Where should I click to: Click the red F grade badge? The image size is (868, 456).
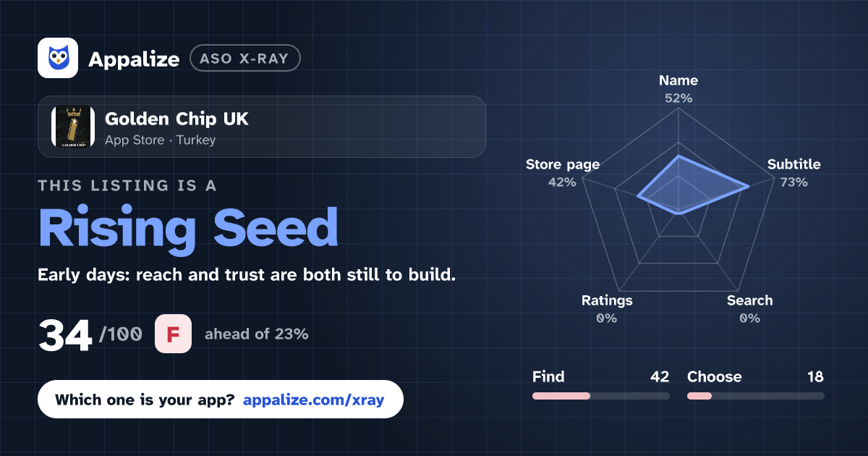point(173,334)
